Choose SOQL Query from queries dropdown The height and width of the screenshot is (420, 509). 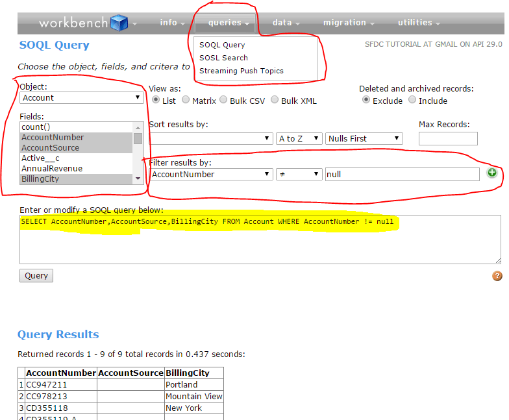click(222, 45)
